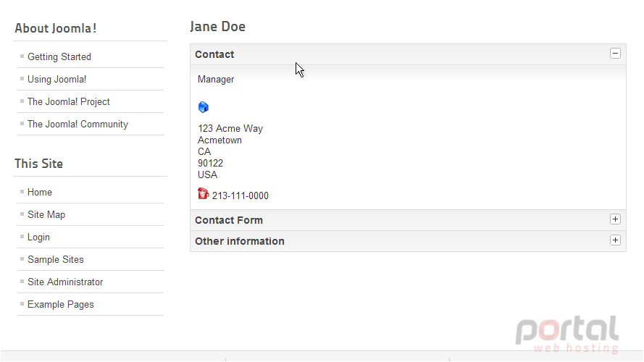Go to Using Joomla! page

57,79
